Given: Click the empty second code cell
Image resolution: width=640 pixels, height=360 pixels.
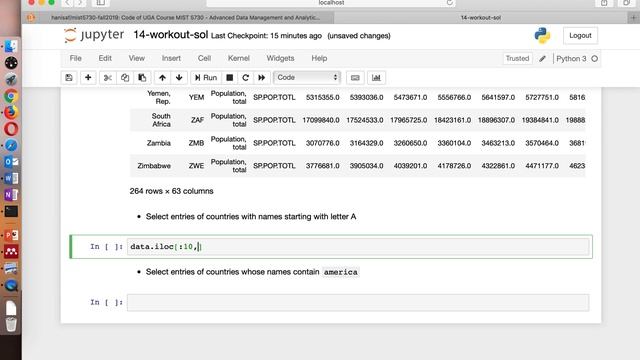Looking at the screenshot, I should click(x=358, y=302).
